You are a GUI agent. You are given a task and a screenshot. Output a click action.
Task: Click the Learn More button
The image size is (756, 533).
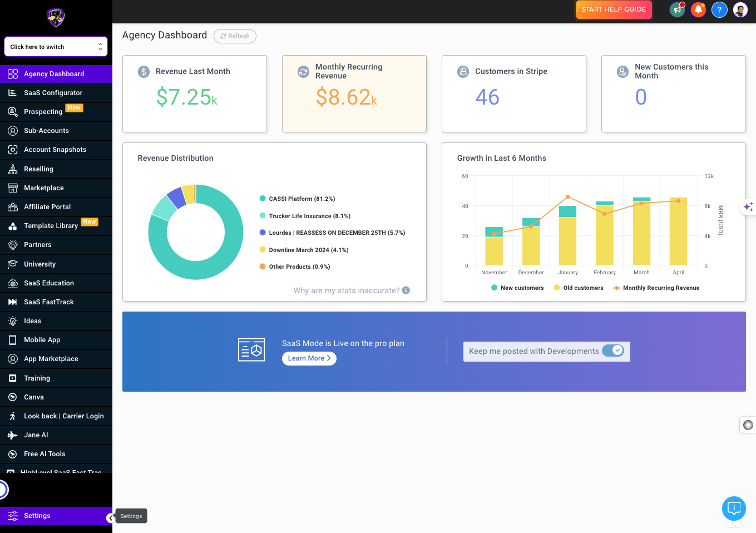coord(309,358)
